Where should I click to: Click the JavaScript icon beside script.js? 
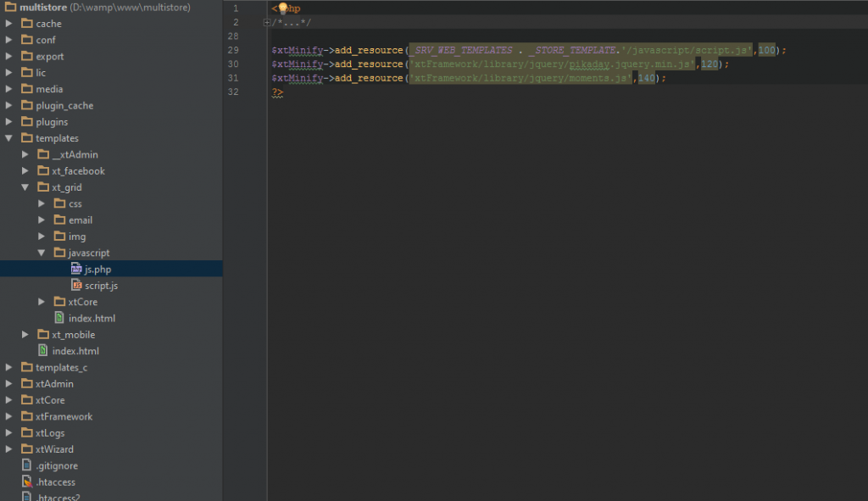(75, 285)
